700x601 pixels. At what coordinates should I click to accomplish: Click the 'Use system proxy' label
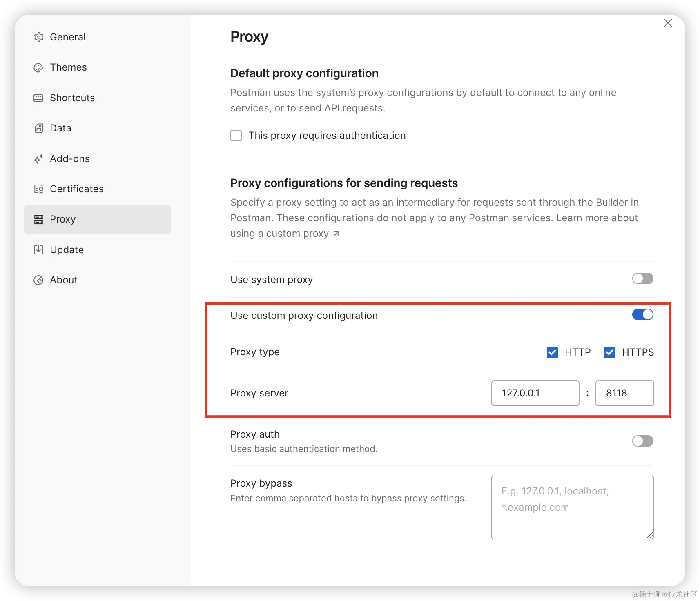272,280
